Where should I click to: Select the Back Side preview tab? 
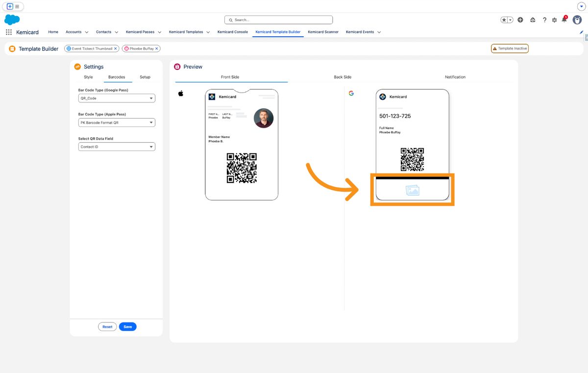pyautogui.click(x=343, y=77)
